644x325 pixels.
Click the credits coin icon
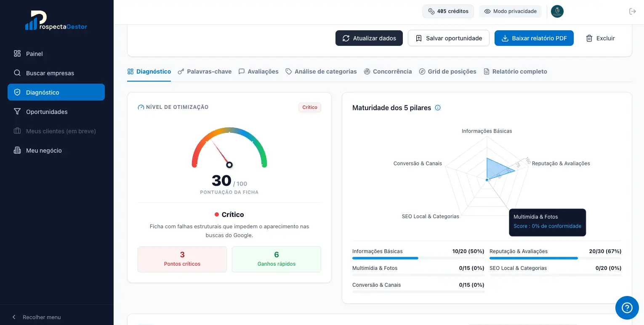tap(431, 11)
